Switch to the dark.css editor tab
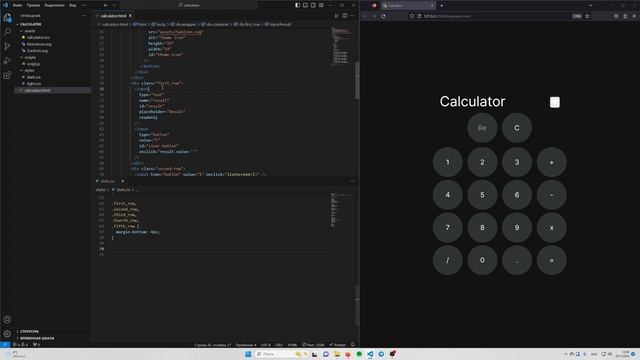640x360 pixels. [x=108, y=181]
